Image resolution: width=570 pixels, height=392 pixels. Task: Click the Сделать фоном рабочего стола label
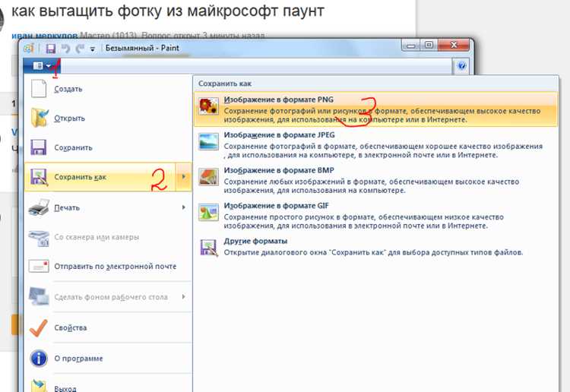pos(111,297)
